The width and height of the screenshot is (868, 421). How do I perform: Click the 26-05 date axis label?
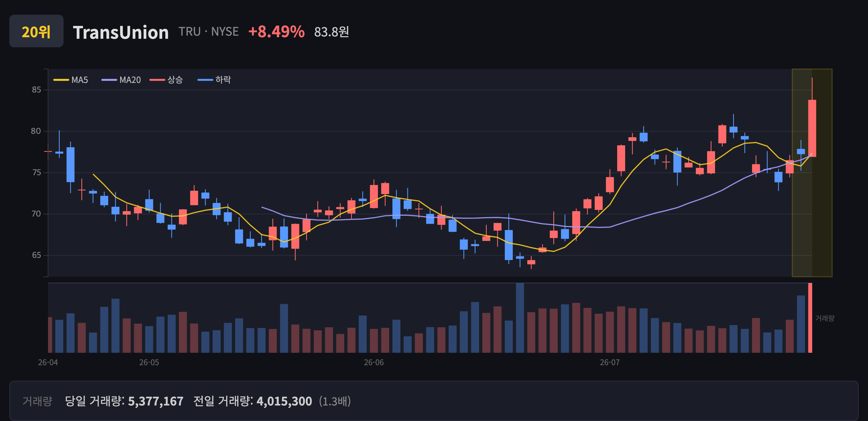(x=149, y=362)
